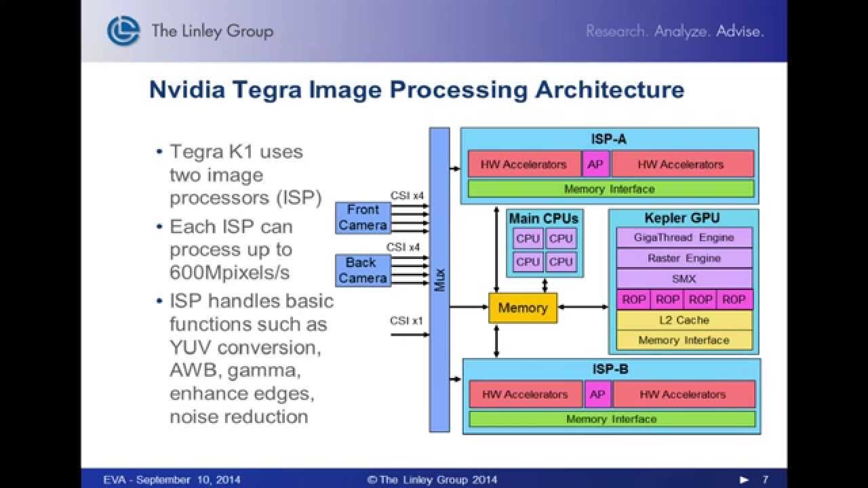Click the "ISP-B" heading
Screen dimensions: 868x488
pos(610,370)
